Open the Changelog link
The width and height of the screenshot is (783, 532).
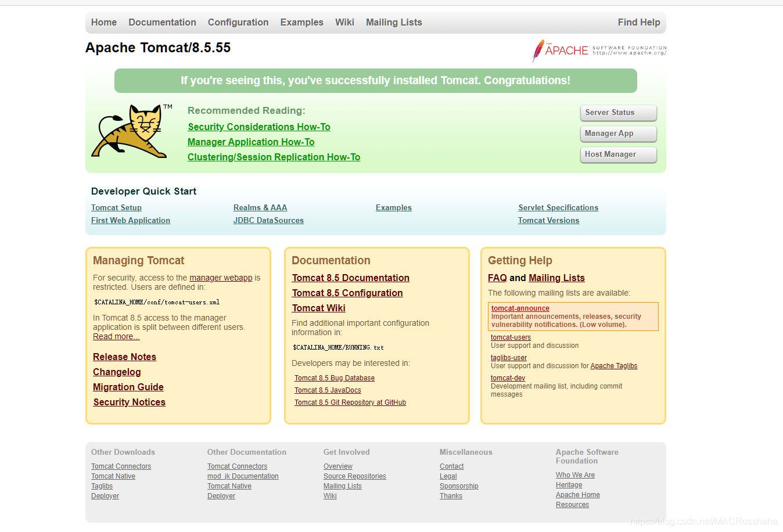(x=117, y=372)
